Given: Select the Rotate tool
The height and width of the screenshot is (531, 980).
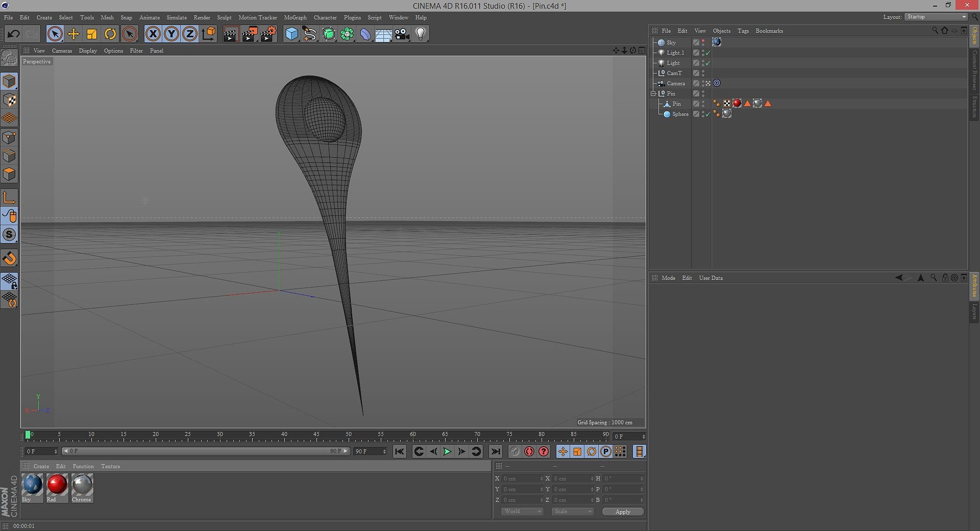Looking at the screenshot, I should tap(110, 34).
